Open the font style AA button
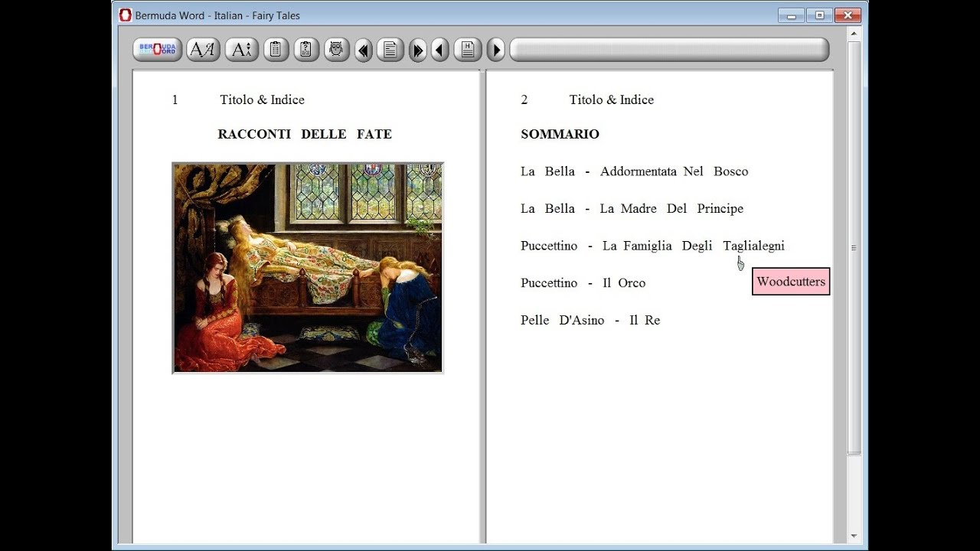Viewport: 980px width, 551px height. (x=203, y=50)
